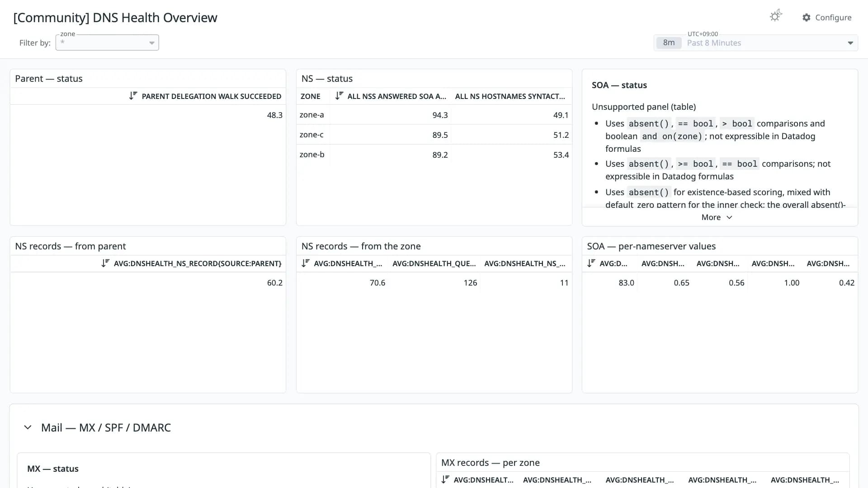Click the value 51.2 for zone-c
868x488 pixels.
pos(561,135)
